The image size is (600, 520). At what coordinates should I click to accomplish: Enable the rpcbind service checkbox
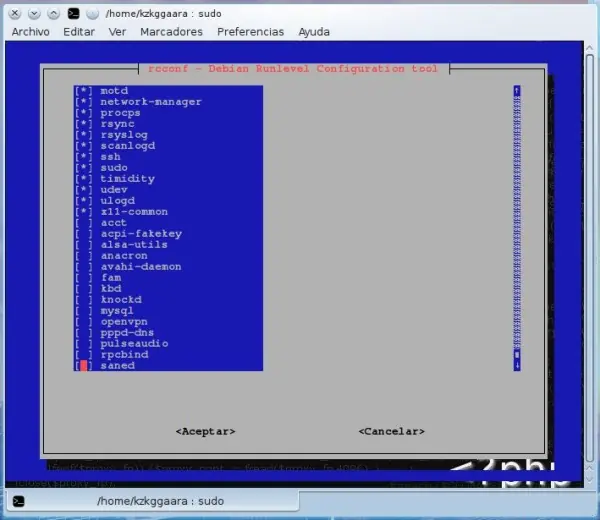coord(84,355)
